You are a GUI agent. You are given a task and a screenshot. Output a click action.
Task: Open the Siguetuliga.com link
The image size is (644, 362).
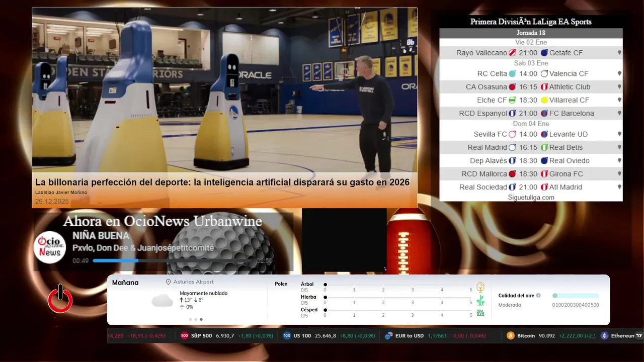[531, 198]
